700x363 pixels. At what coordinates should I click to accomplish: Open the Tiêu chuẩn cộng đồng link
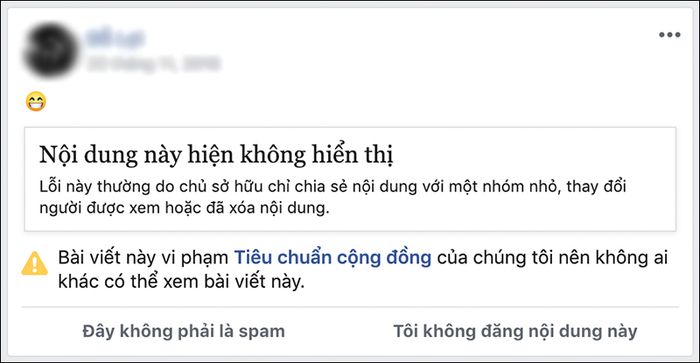click(x=333, y=258)
